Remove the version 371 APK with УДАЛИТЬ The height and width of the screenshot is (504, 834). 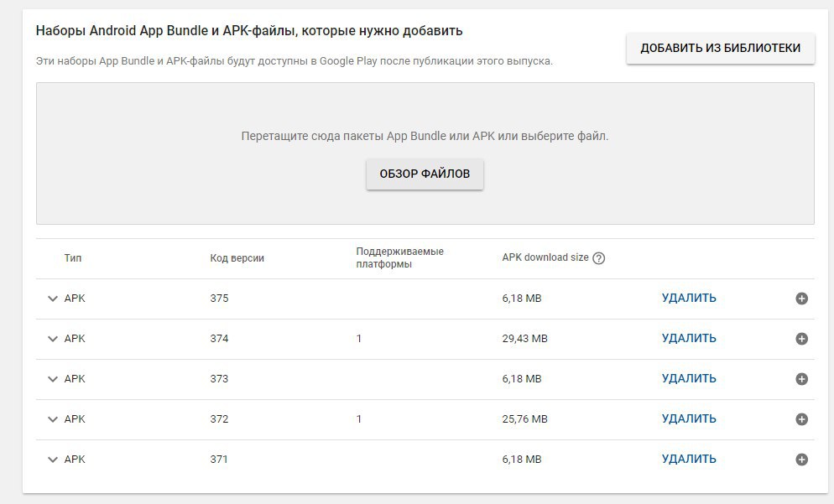[689, 459]
